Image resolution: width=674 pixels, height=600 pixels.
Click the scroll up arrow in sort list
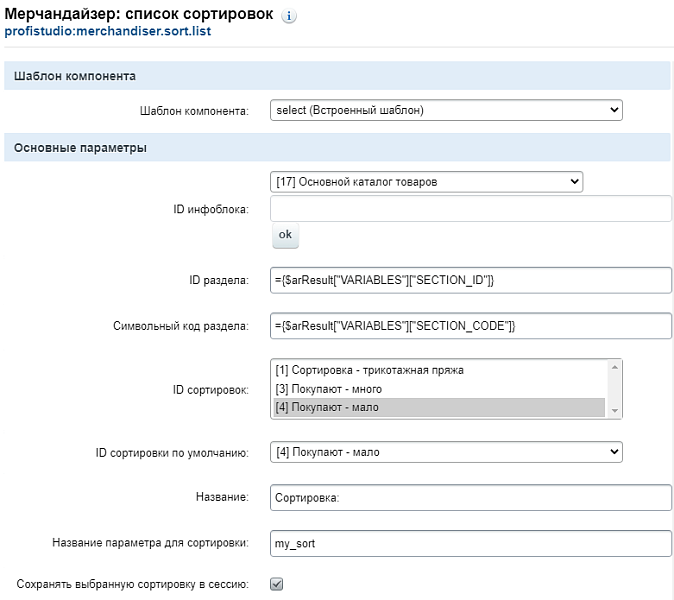click(615, 367)
